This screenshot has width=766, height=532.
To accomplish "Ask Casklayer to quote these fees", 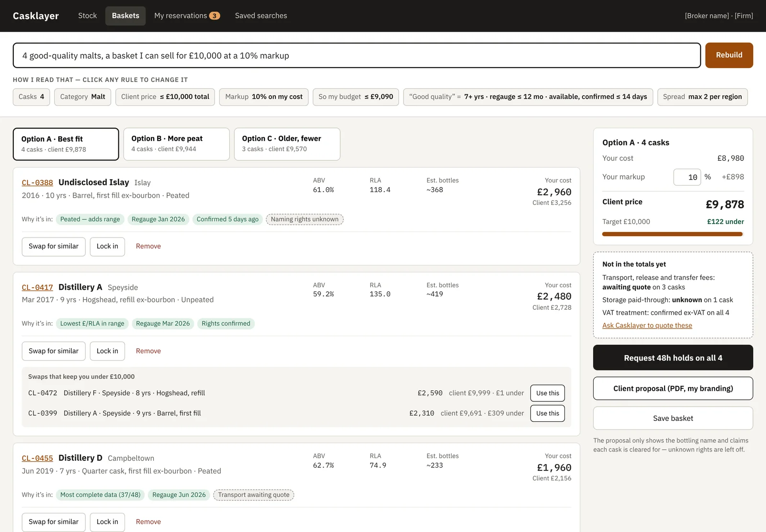I will pyautogui.click(x=647, y=326).
